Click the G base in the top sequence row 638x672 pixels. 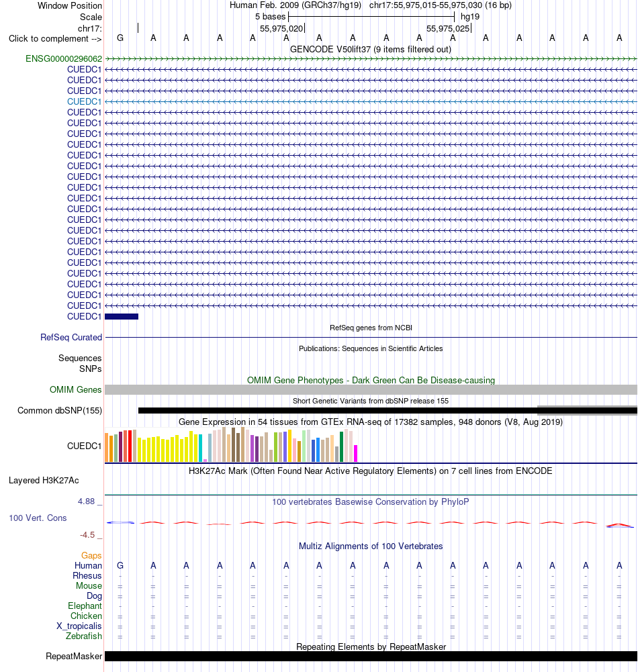pyautogui.click(x=120, y=38)
